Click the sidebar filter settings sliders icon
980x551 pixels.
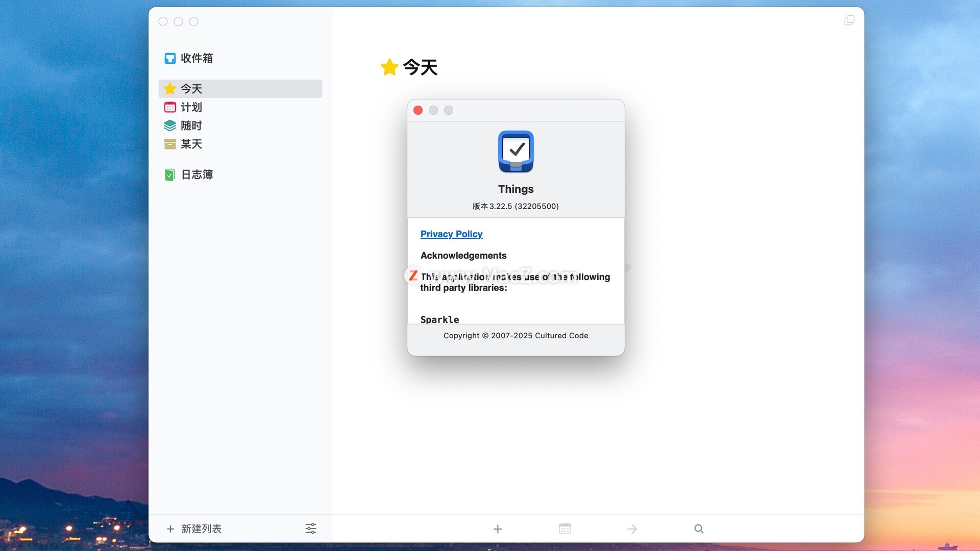(310, 529)
